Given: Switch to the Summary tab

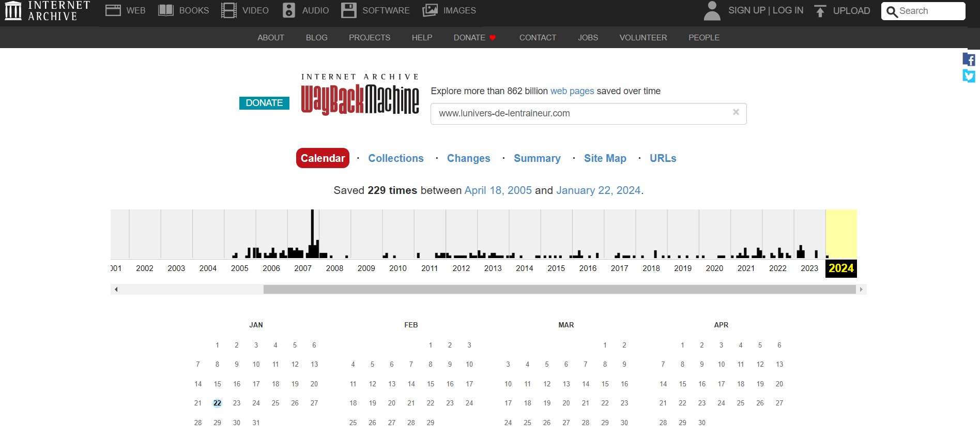Looking at the screenshot, I should pos(537,158).
